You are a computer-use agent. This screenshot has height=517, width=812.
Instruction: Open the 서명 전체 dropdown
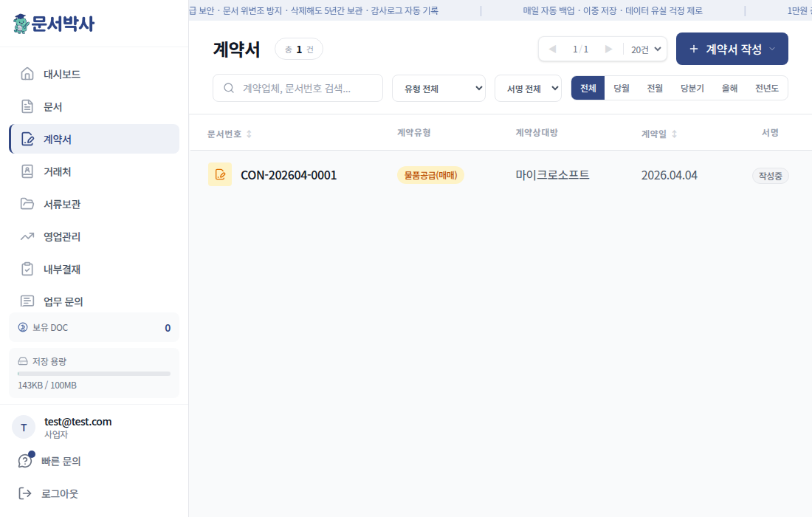point(528,87)
